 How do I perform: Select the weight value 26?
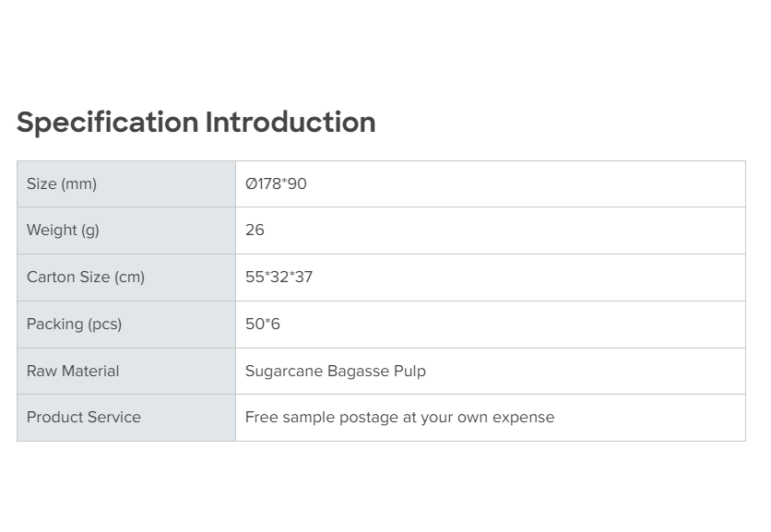(x=255, y=231)
